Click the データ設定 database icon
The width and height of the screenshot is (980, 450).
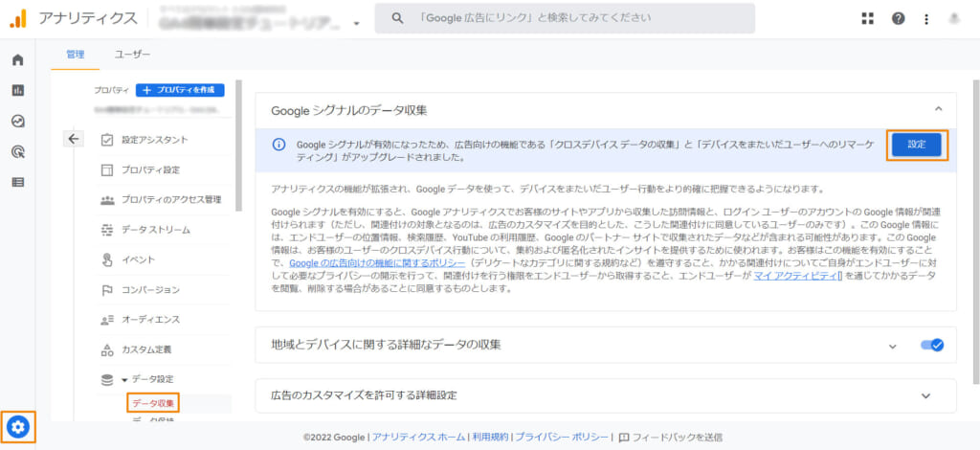pos(107,379)
